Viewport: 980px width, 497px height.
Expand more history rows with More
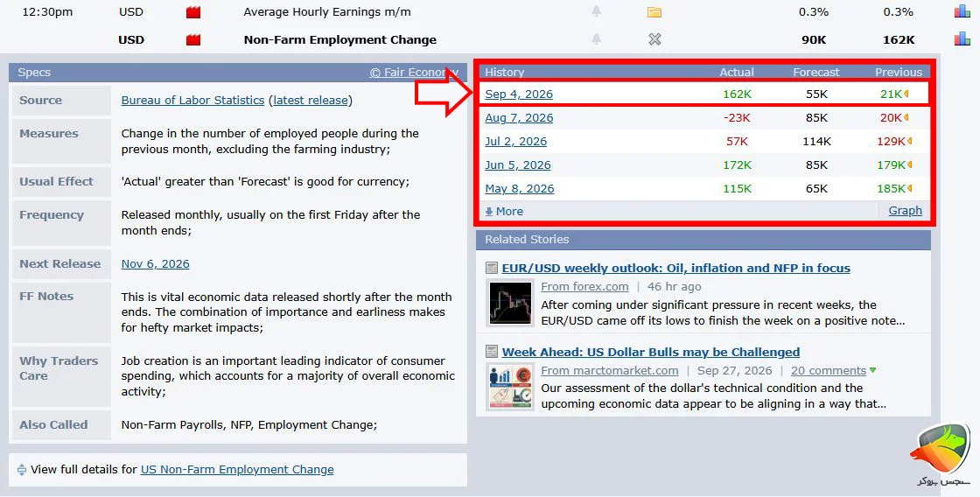tap(504, 211)
